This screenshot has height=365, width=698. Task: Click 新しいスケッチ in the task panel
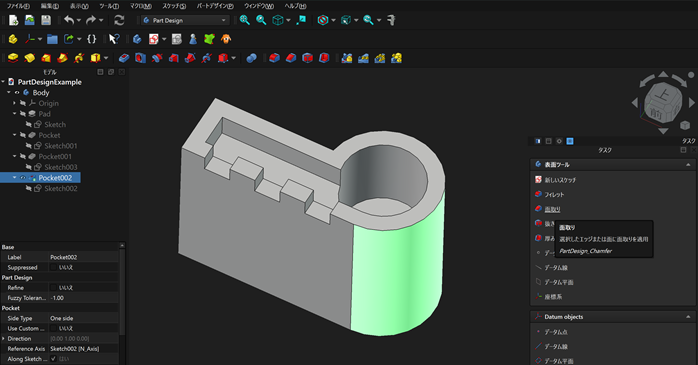coord(560,180)
